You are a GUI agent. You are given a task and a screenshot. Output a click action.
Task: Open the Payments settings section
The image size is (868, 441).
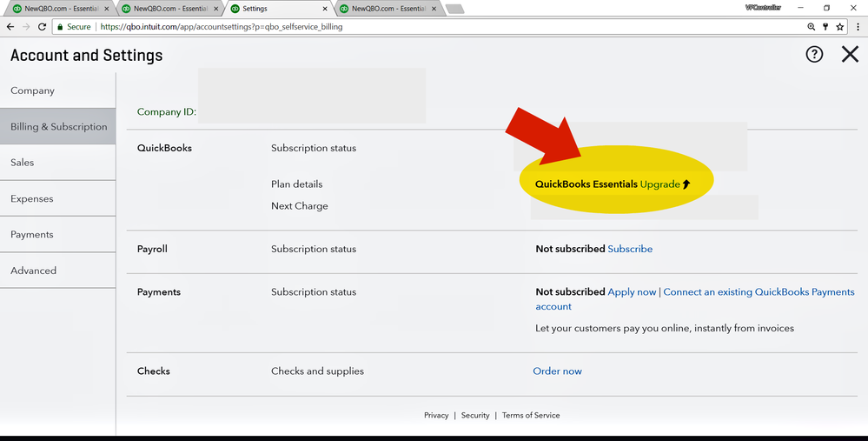click(57, 234)
